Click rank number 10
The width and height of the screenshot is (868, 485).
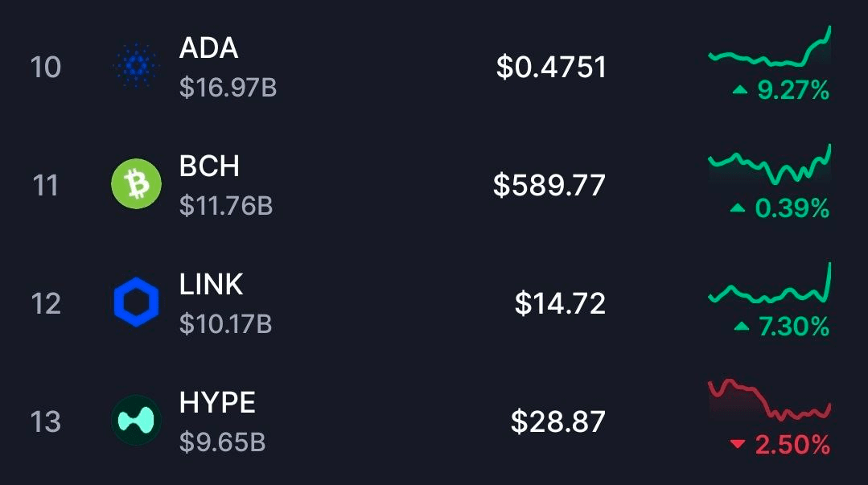pyautogui.click(x=45, y=68)
